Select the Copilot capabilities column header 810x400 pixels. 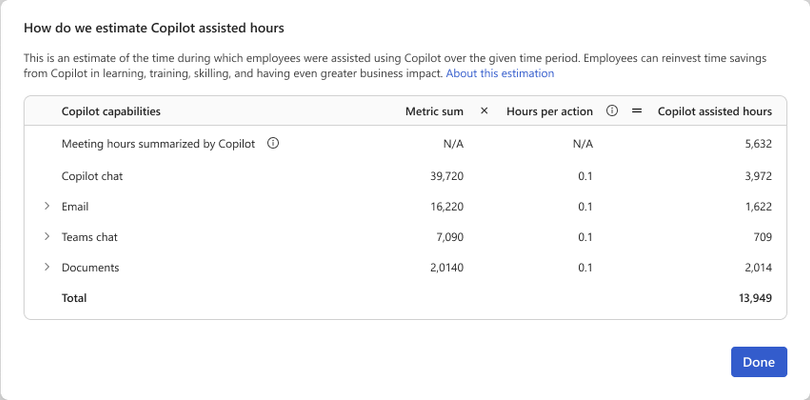tap(111, 111)
